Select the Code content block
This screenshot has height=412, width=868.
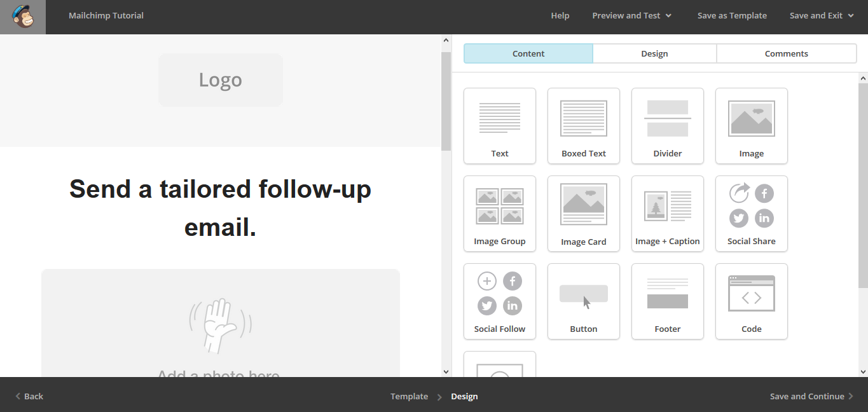click(x=752, y=301)
